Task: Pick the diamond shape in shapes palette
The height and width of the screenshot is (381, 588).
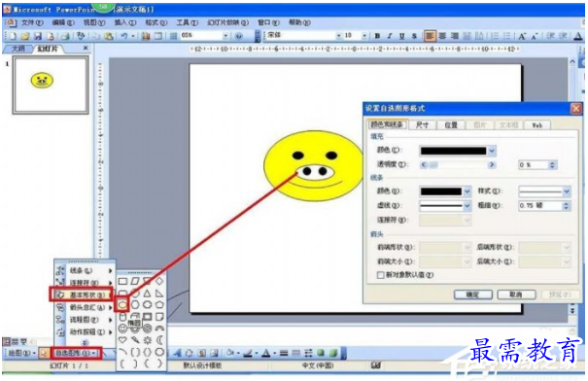Action: point(159,281)
